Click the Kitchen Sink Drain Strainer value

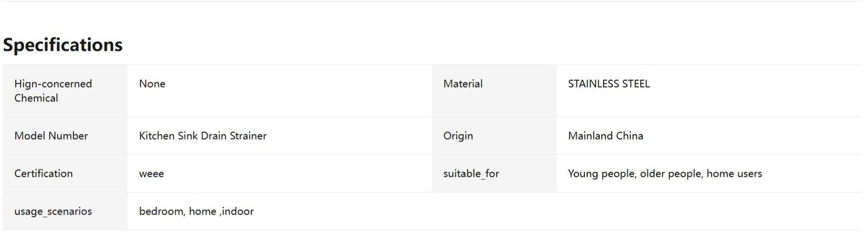202,136
